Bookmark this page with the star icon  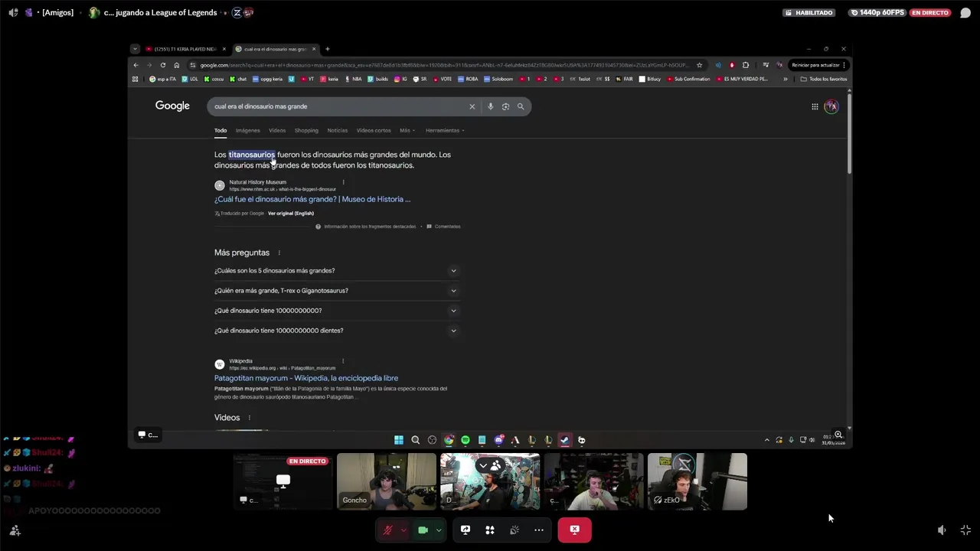[x=699, y=65]
